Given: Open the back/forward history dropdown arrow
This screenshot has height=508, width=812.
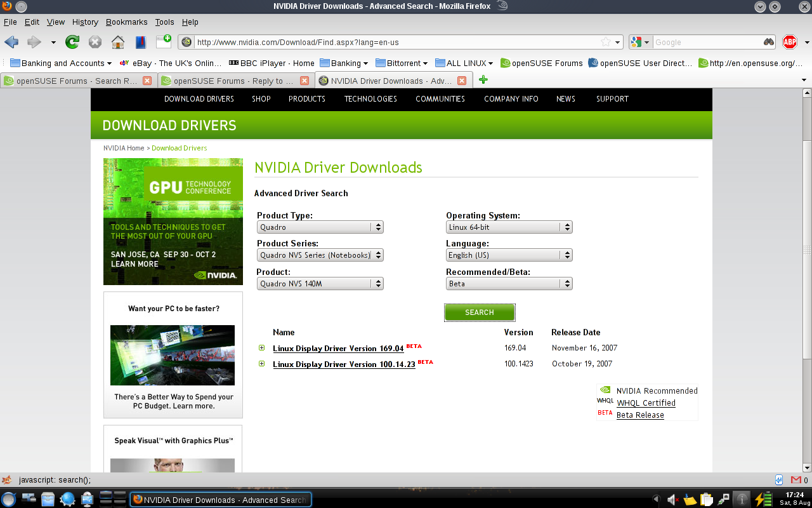Looking at the screenshot, I should [53, 43].
